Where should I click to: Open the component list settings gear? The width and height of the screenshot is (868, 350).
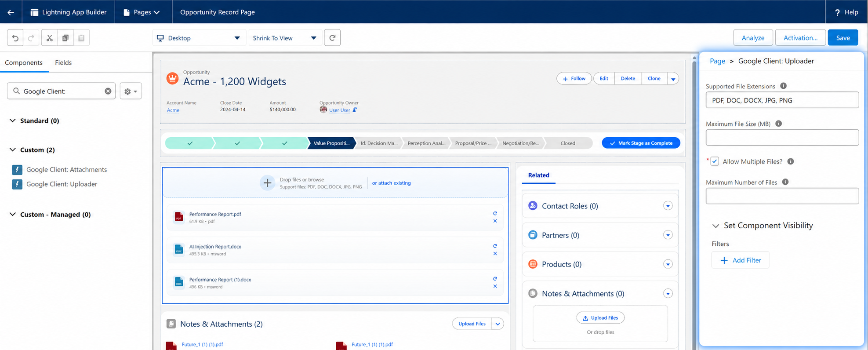[x=131, y=91]
